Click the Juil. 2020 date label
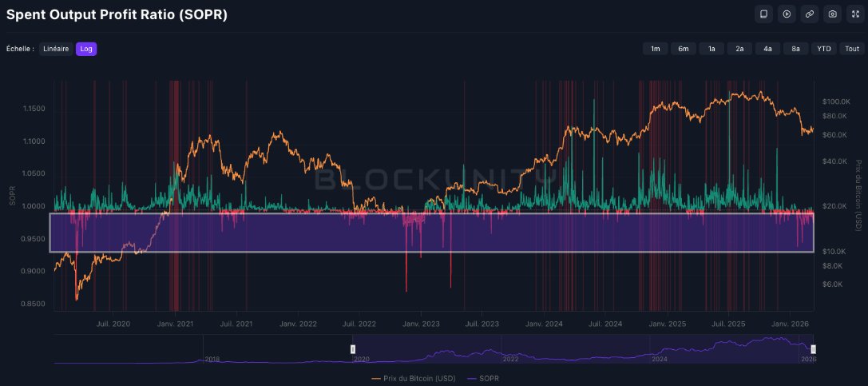 (x=114, y=324)
